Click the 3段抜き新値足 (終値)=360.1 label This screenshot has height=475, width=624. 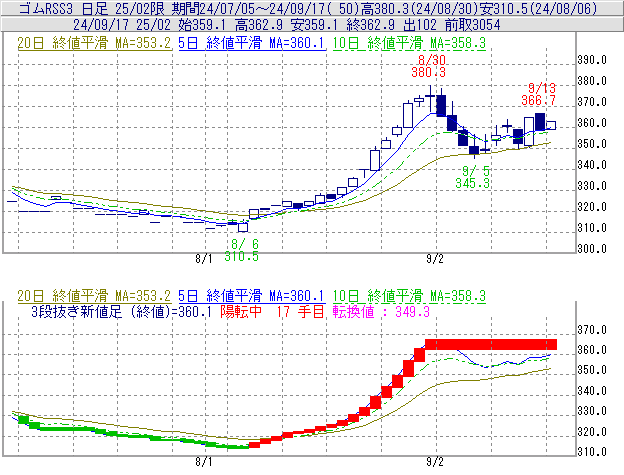(x=121, y=311)
